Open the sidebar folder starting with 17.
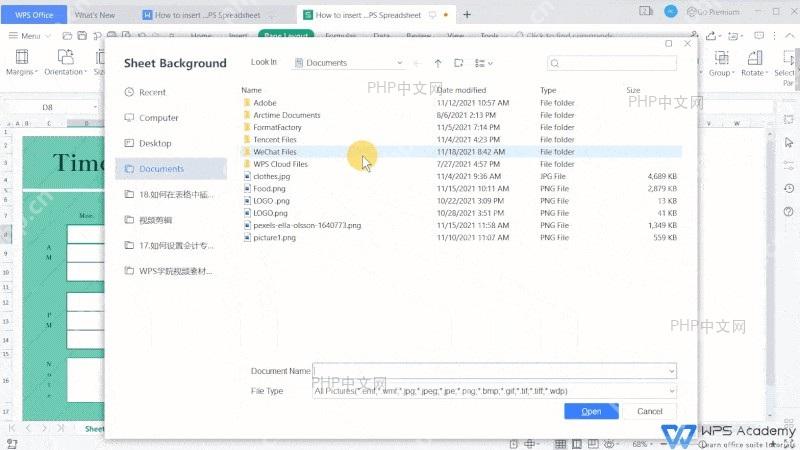Screen dimensions: 800x450 pyautogui.click(x=169, y=245)
